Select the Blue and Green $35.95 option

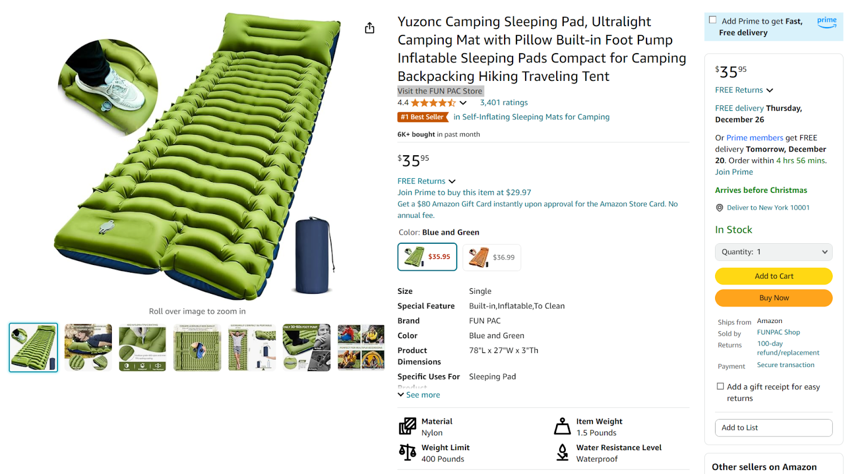(x=427, y=256)
